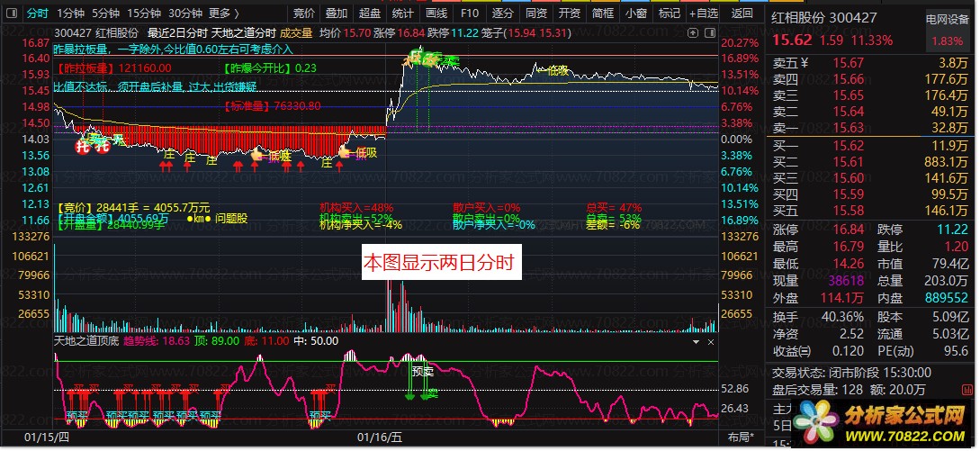Image resolution: width=980 pixels, height=451 pixels.
Task: Open the indicator panel dropdown triangle
Action: point(696,341)
